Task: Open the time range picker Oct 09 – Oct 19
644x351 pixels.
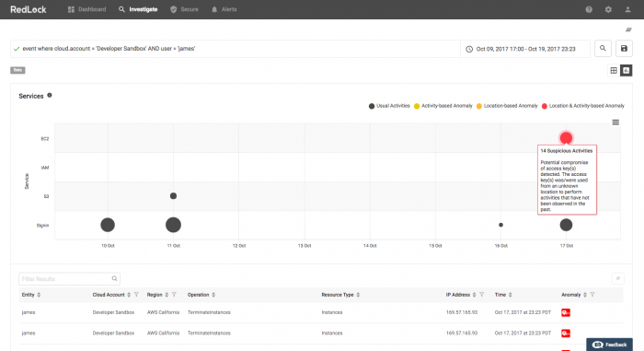Action: (x=525, y=49)
